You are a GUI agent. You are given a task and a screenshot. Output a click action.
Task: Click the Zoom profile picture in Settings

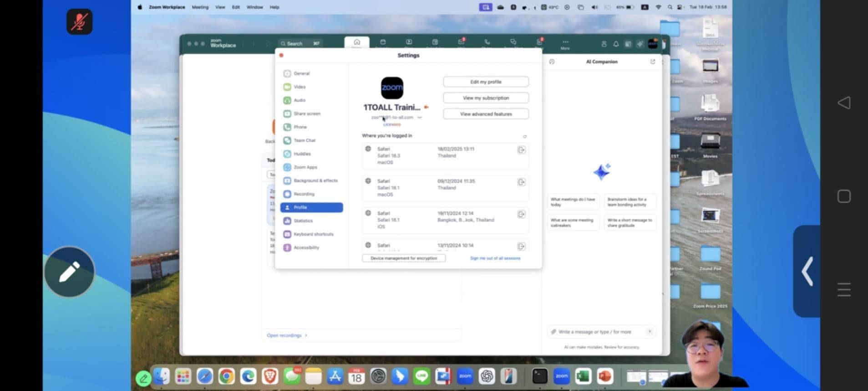pos(392,88)
